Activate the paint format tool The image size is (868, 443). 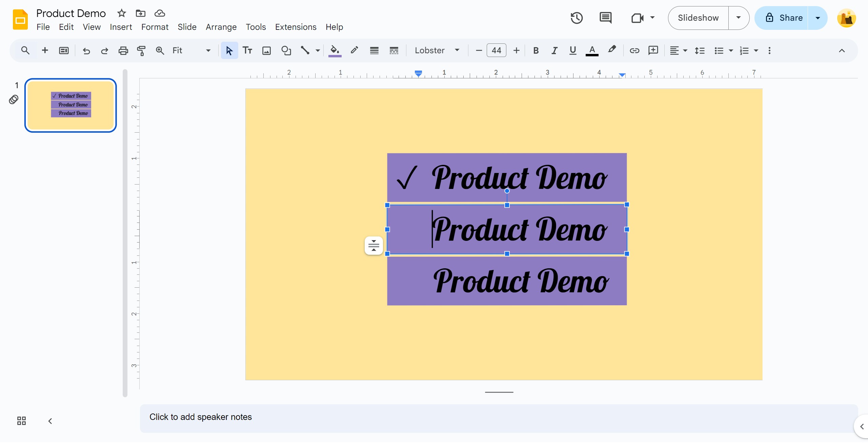coord(141,51)
